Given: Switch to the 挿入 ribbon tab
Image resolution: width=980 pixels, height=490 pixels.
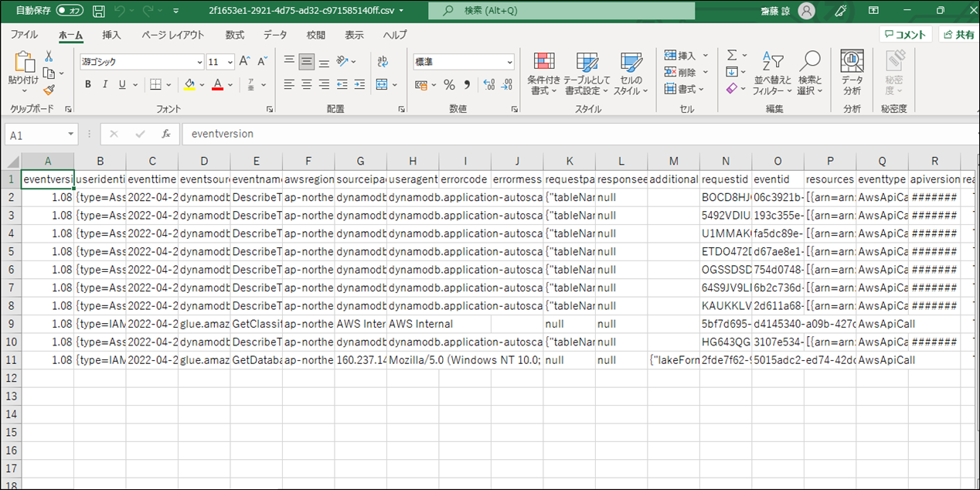Looking at the screenshot, I should pyautogui.click(x=112, y=35).
